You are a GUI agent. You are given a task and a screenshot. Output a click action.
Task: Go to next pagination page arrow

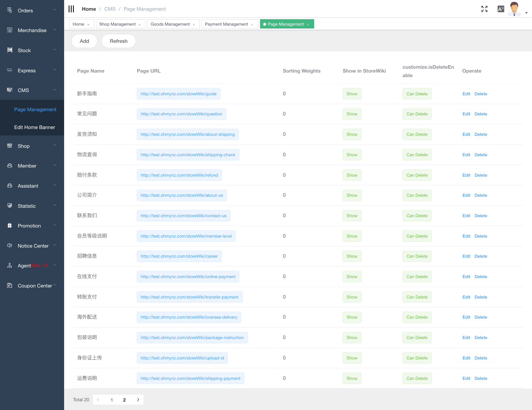point(138,400)
